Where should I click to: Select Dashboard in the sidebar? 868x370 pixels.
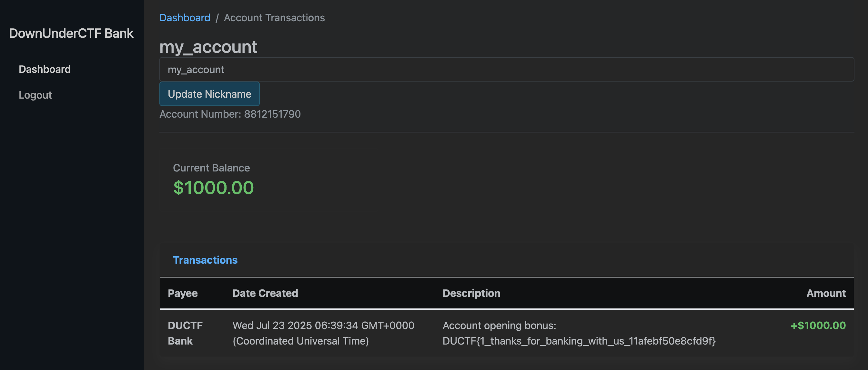[45, 69]
